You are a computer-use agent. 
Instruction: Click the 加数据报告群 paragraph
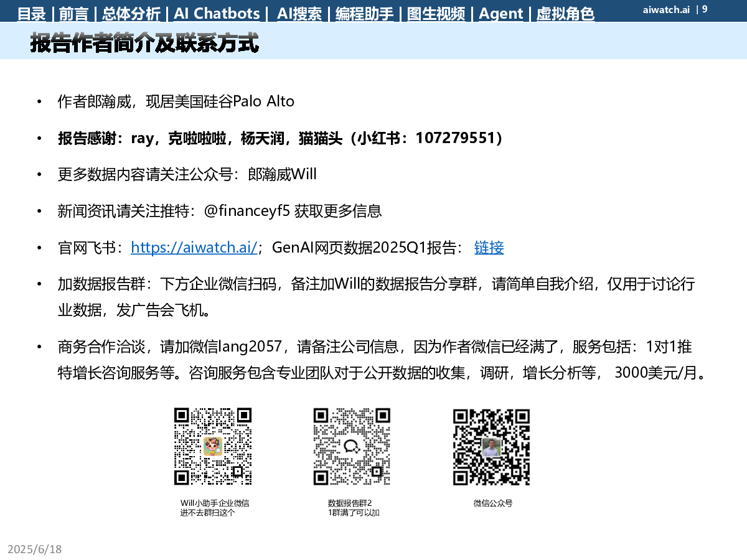point(376,297)
